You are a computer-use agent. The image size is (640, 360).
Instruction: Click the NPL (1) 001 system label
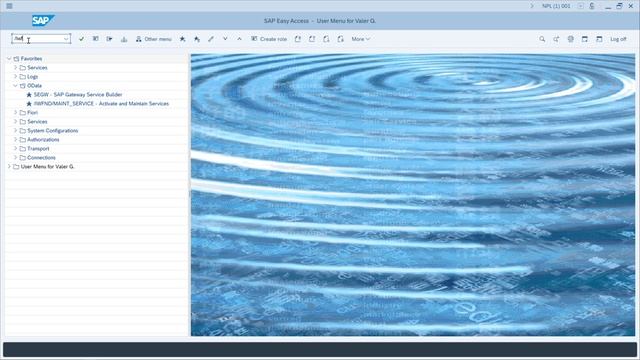point(556,6)
